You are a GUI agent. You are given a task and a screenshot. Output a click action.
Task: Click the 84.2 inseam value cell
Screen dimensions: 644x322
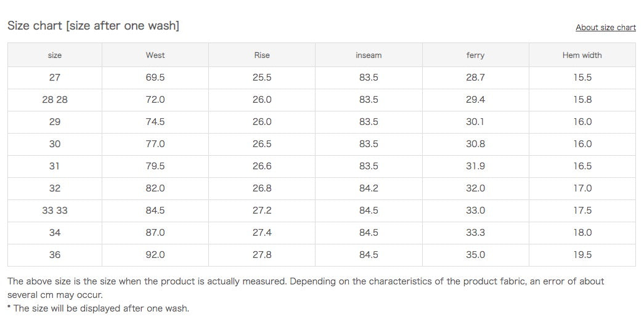coord(369,188)
